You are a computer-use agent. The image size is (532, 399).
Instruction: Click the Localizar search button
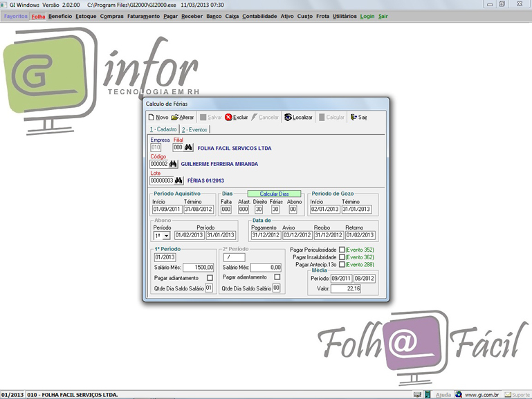[x=298, y=118]
